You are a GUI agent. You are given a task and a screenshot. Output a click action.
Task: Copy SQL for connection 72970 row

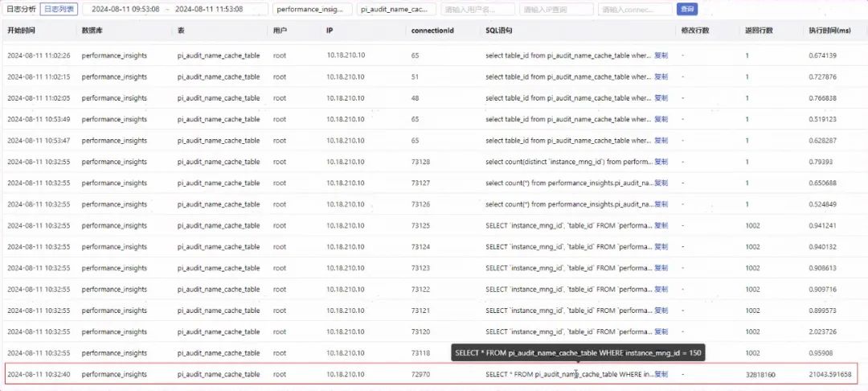point(661,374)
